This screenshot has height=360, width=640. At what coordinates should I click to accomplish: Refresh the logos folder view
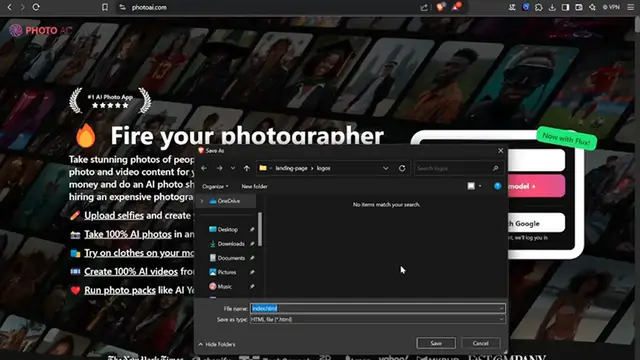pyautogui.click(x=402, y=168)
